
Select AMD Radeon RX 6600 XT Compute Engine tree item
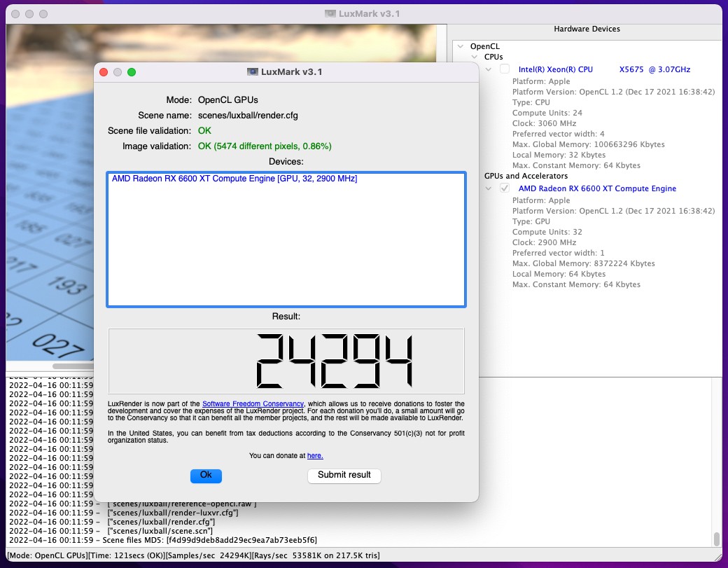597,188
